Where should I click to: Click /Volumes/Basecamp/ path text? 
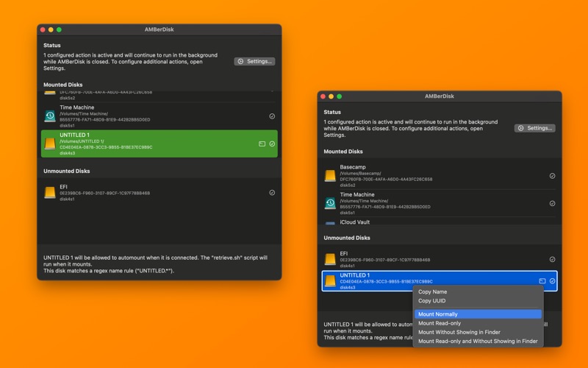(360, 174)
